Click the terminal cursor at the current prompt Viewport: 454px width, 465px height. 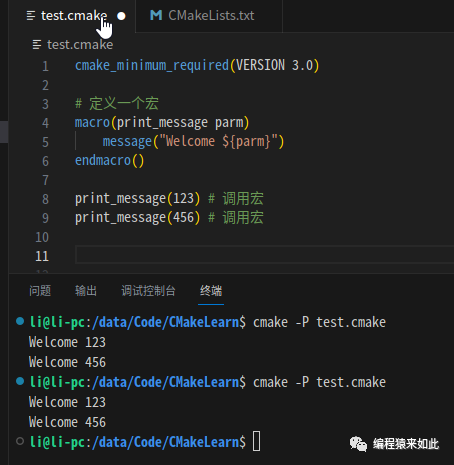256,441
